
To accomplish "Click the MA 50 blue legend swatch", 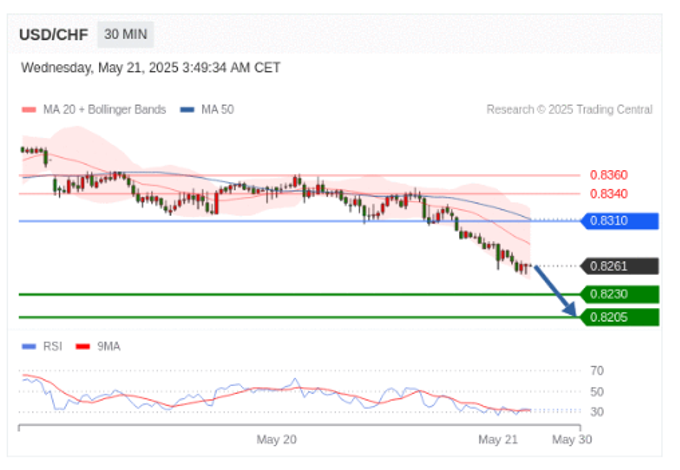I will coord(187,110).
